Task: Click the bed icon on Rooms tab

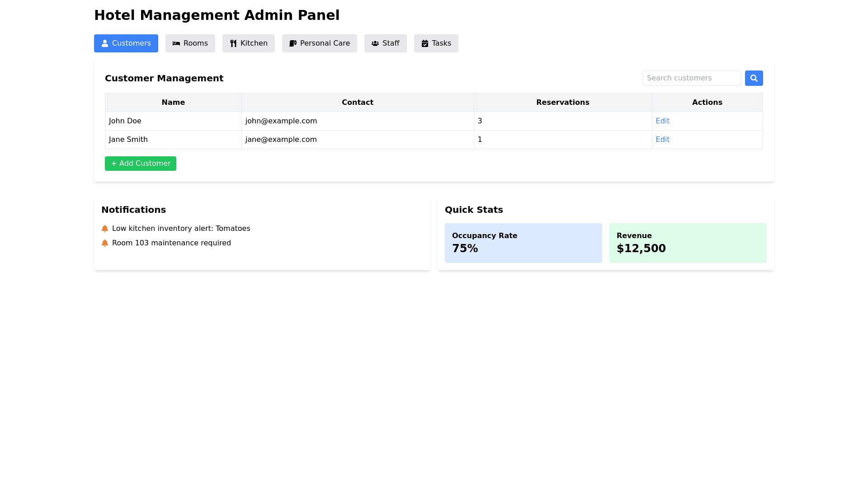Action: tap(176, 43)
